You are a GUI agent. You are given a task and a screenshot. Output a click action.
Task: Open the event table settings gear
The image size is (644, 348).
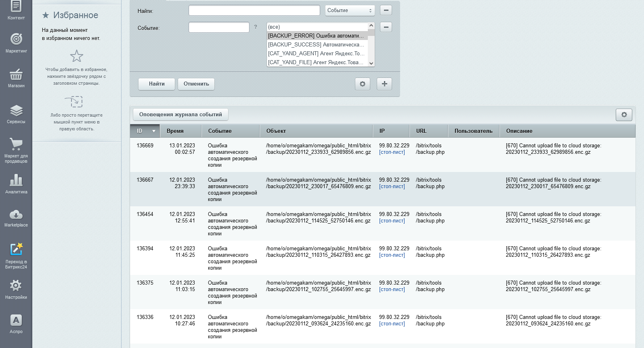624,115
